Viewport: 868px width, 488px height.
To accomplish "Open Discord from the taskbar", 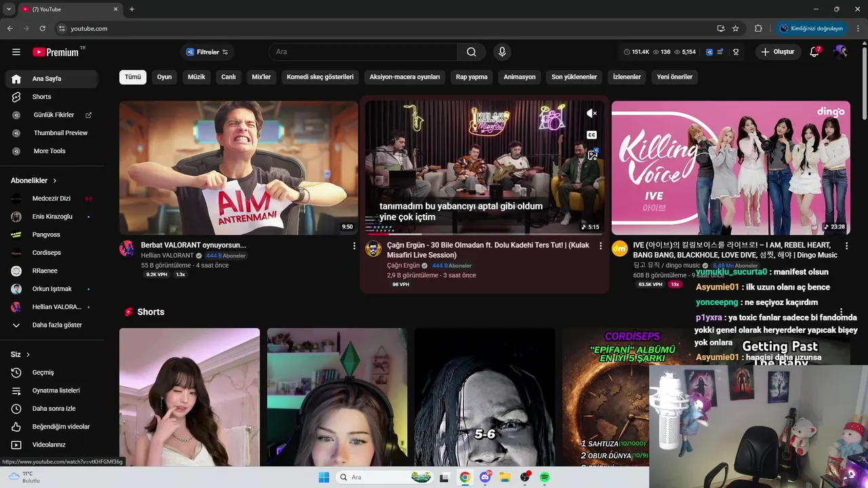I will 485,477.
